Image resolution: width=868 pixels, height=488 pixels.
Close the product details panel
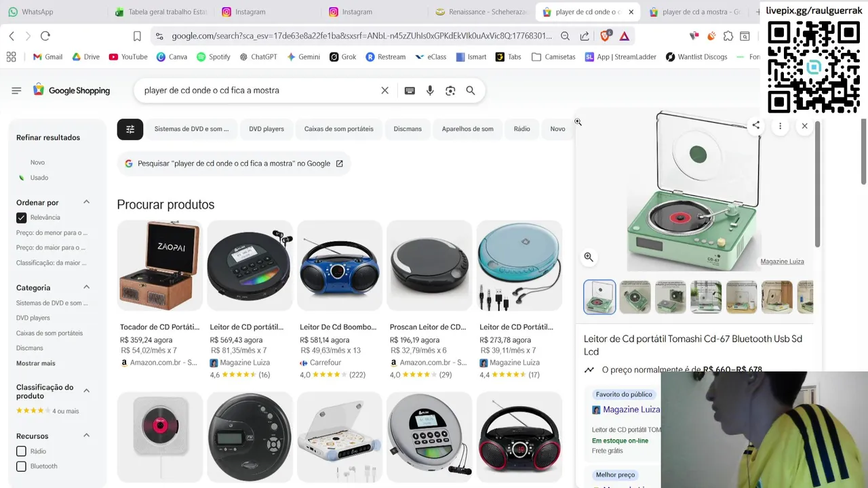click(804, 125)
